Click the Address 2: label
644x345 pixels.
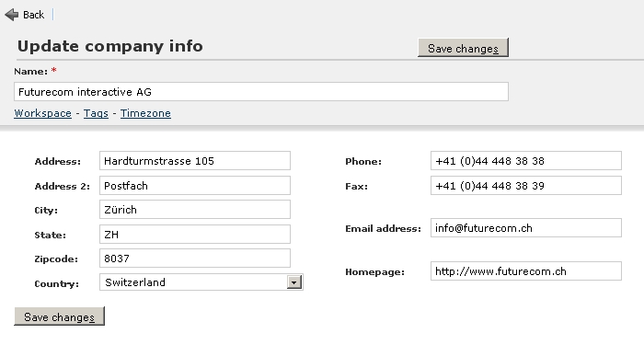point(62,186)
